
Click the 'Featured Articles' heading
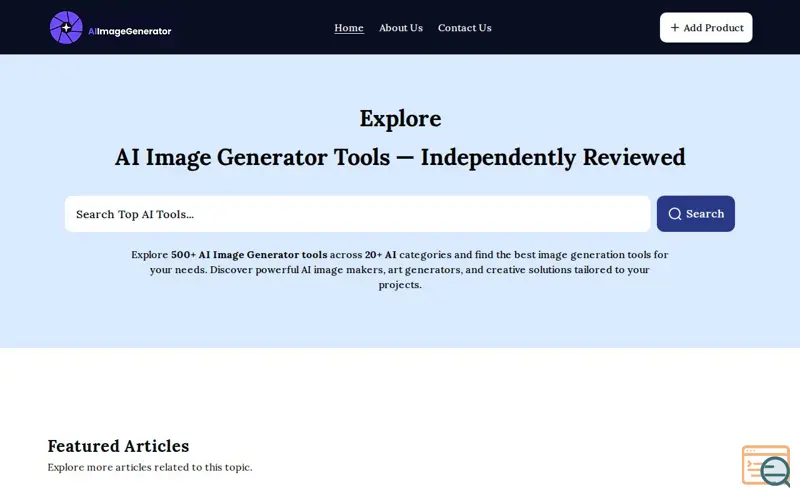click(x=118, y=446)
